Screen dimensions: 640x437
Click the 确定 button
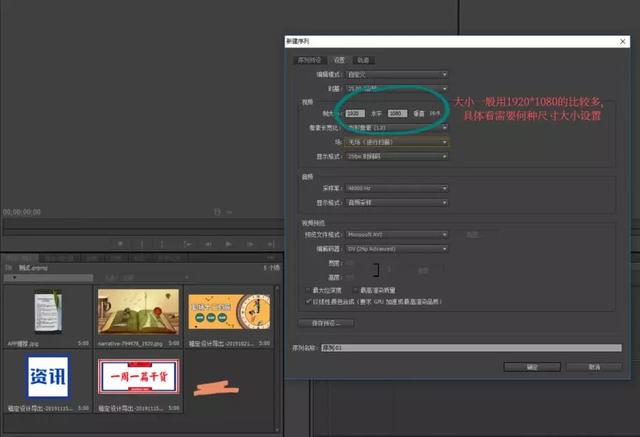532,367
